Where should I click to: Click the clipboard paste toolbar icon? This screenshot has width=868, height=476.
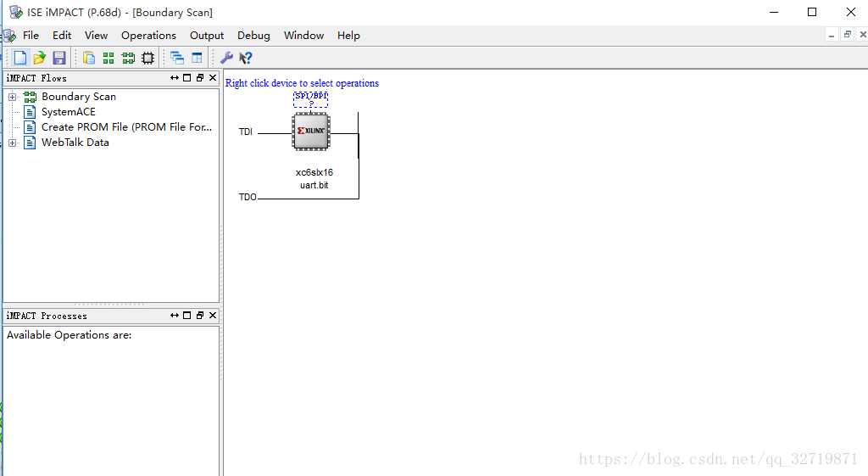click(x=88, y=58)
